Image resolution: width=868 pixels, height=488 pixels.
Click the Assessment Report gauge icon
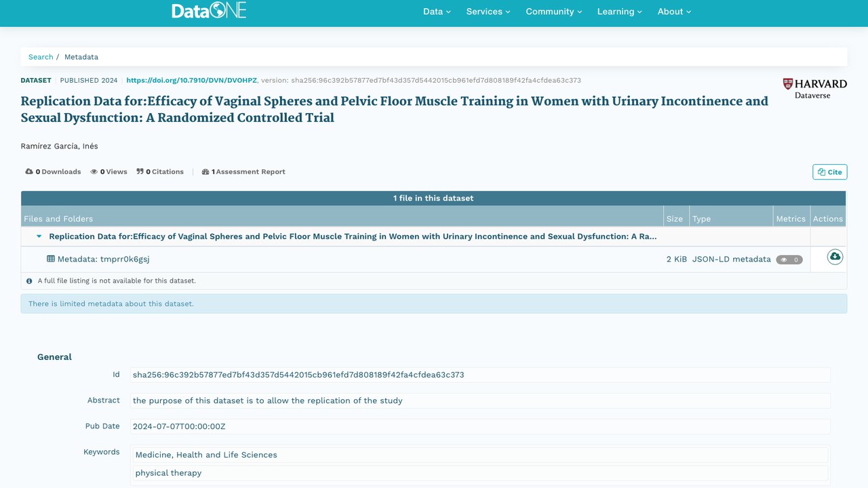point(205,171)
